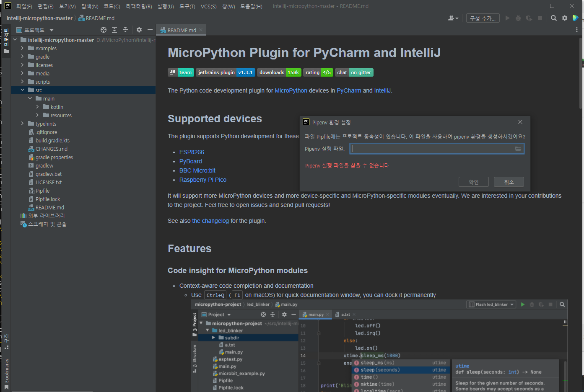Open the 도움말(H) menu
The image size is (584, 392).
click(251, 6)
